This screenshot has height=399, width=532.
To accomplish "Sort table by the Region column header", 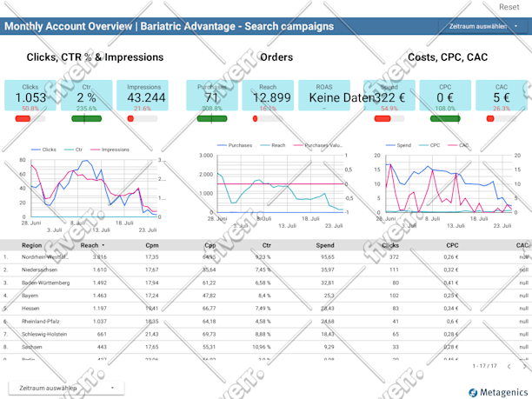I will (32, 245).
